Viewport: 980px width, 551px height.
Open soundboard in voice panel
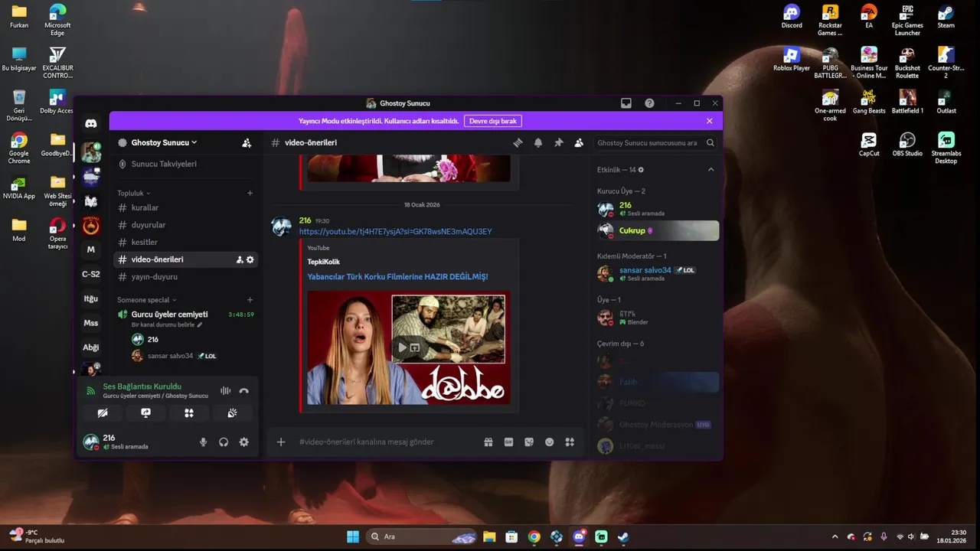pyautogui.click(x=232, y=413)
